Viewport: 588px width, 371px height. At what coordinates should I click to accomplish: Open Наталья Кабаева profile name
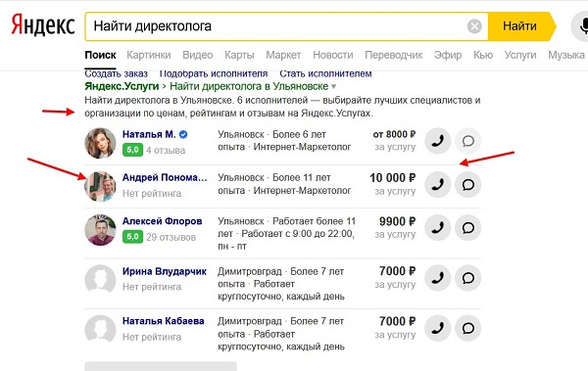(163, 321)
